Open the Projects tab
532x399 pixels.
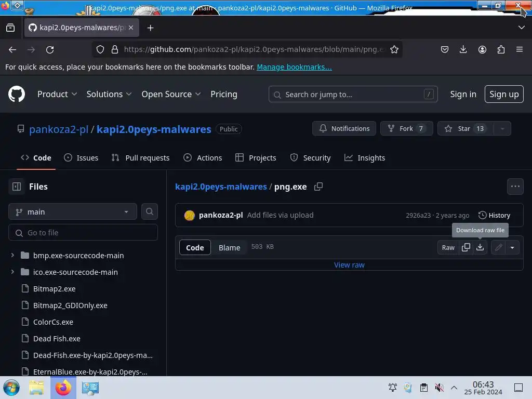[x=256, y=158]
